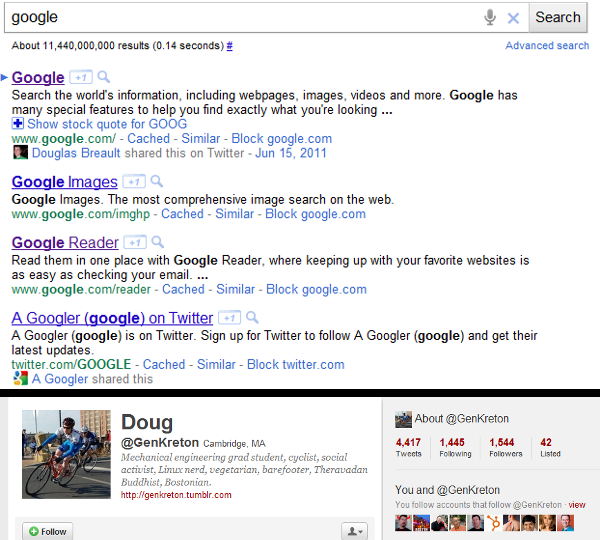Open the genkreton.tumblr.com link

coord(176,495)
